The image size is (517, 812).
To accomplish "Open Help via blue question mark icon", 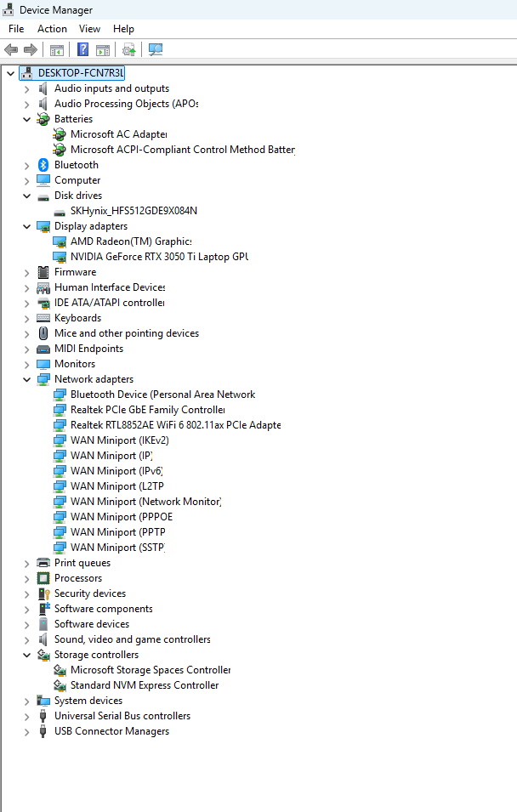I will [x=82, y=49].
